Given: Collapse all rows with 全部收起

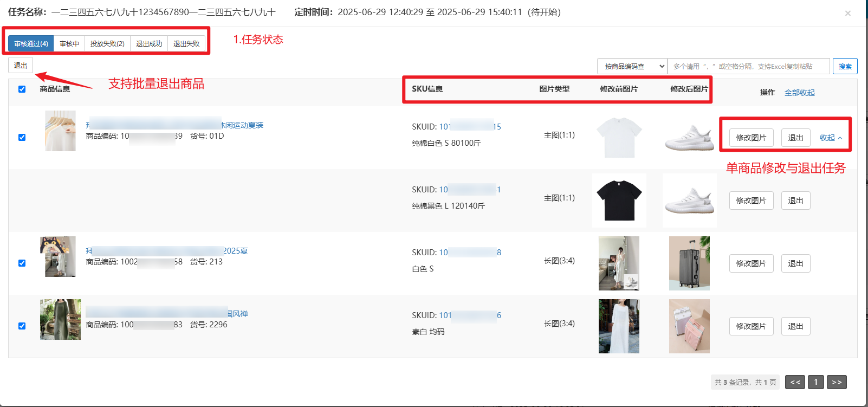Looking at the screenshot, I should click(799, 93).
